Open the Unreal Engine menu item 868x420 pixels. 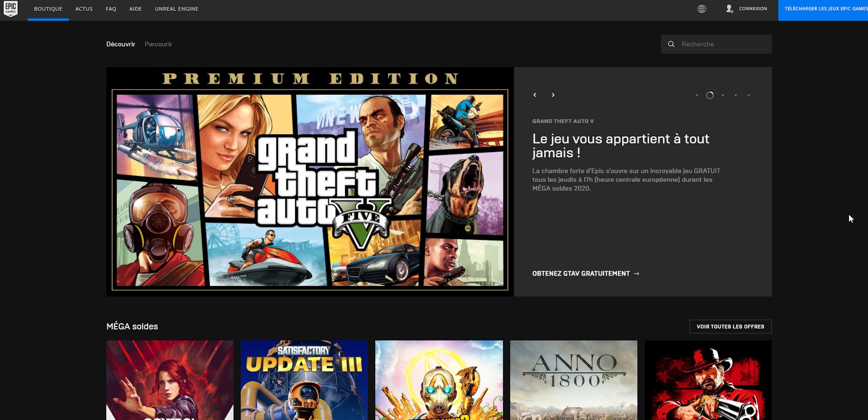click(x=176, y=9)
